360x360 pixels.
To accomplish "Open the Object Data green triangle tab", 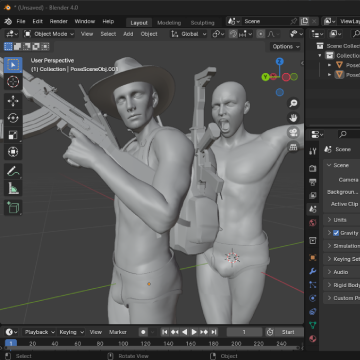I will (312, 325).
